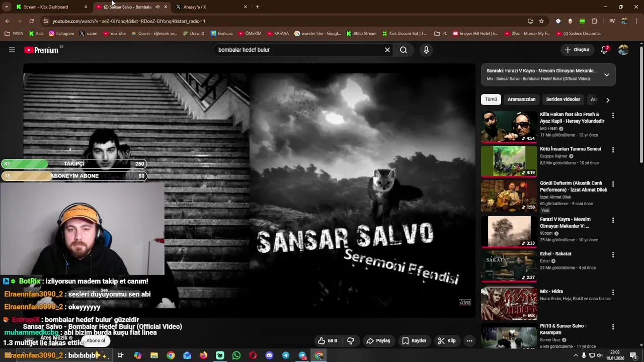
Task: Click the browser address bar URL
Action: coord(129,21)
